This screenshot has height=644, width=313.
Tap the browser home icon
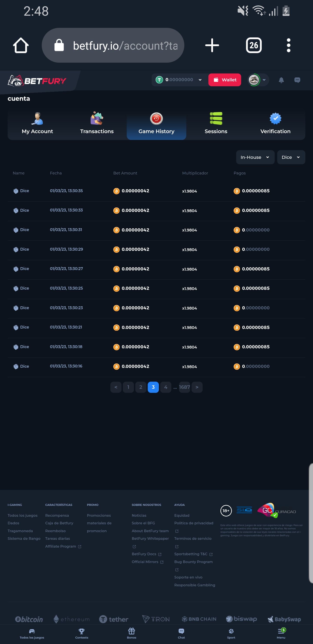click(21, 45)
